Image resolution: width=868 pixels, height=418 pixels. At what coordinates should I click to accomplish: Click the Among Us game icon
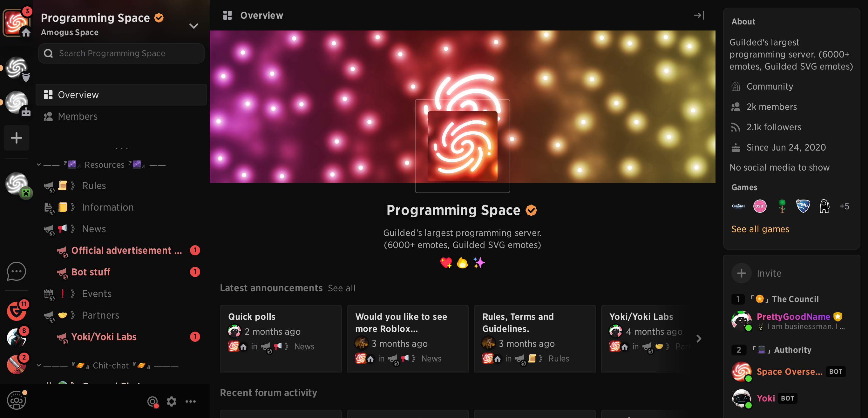coord(824,206)
